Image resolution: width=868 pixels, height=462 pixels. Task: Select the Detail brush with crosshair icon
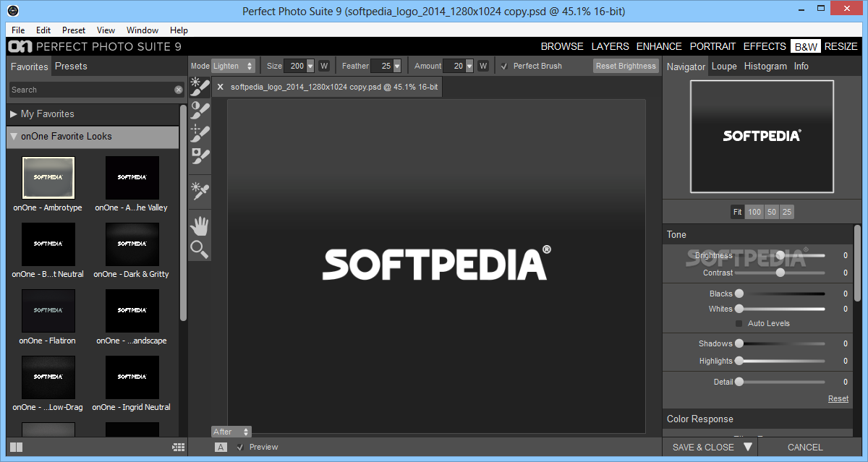click(200, 132)
